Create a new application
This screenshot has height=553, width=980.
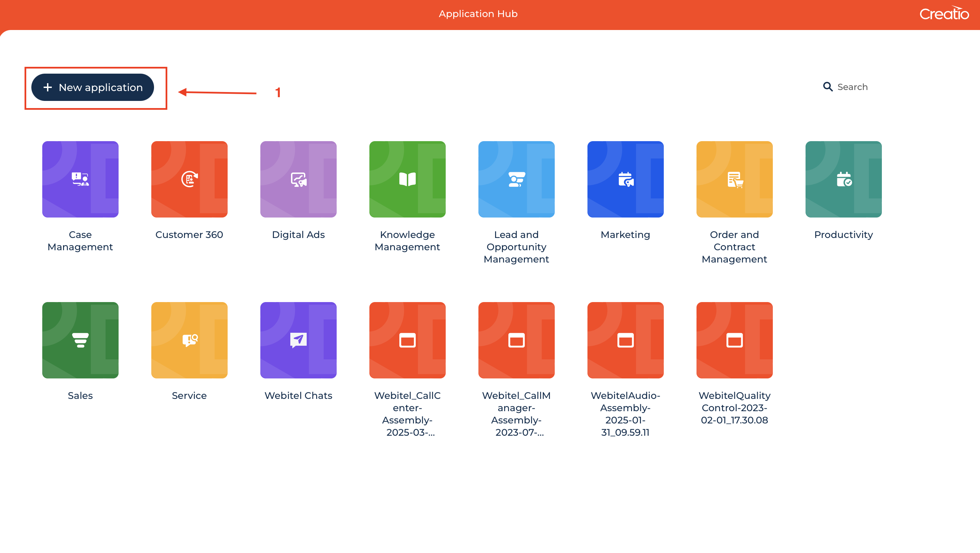tap(92, 87)
